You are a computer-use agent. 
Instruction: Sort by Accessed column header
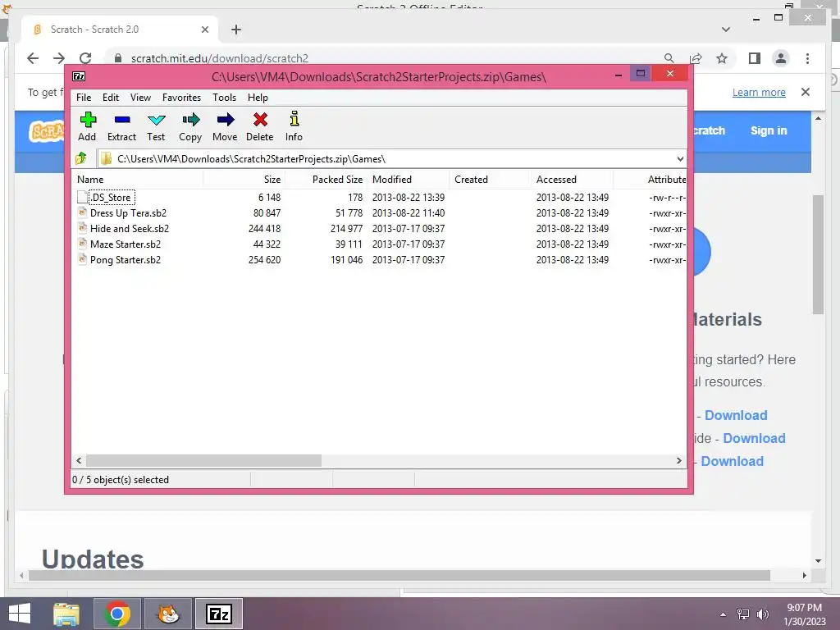(572, 180)
